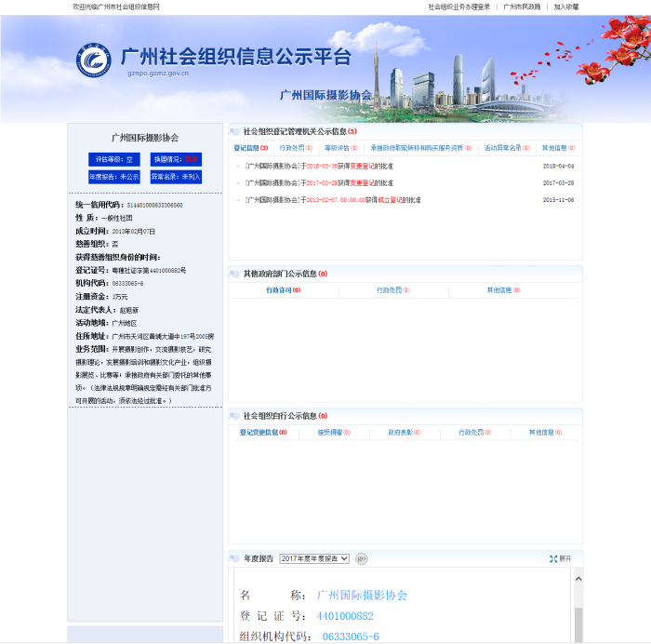Click the platform circular logo emblem
This screenshot has height=644, width=651.
pyautogui.click(x=94, y=60)
